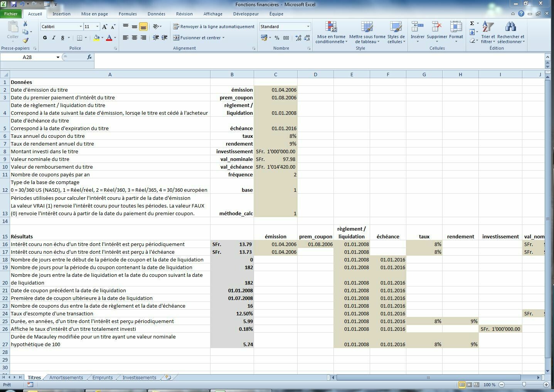Viewport: 554px width, 392px height.
Task: Toggle underline S formatting
Action: (62, 38)
